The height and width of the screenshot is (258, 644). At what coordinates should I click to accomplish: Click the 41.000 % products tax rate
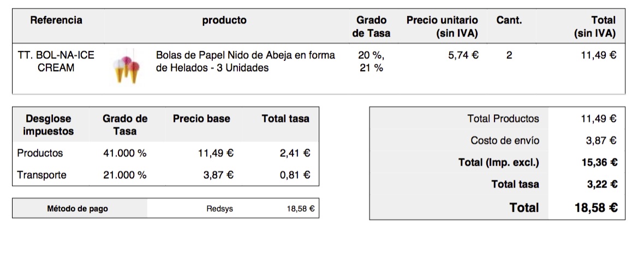click(125, 153)
